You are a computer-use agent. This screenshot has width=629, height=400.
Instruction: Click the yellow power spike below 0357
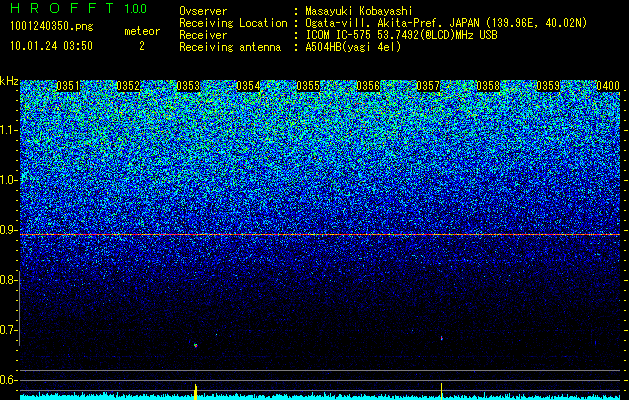(x=442, y=391)
